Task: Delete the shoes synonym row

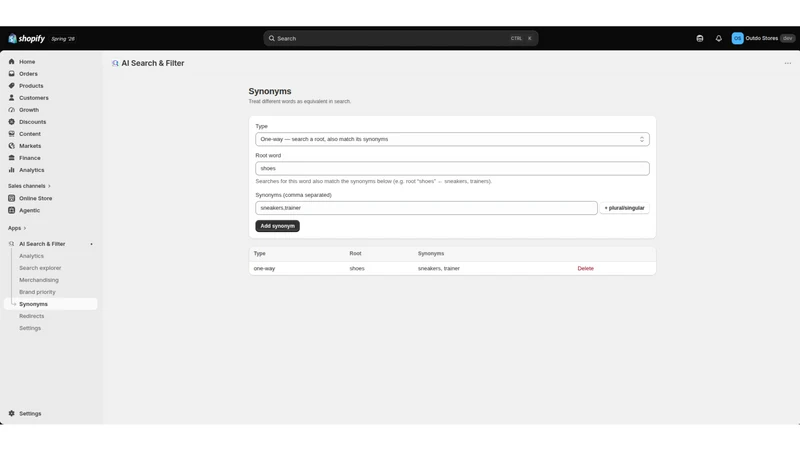Action: (585, 268)
